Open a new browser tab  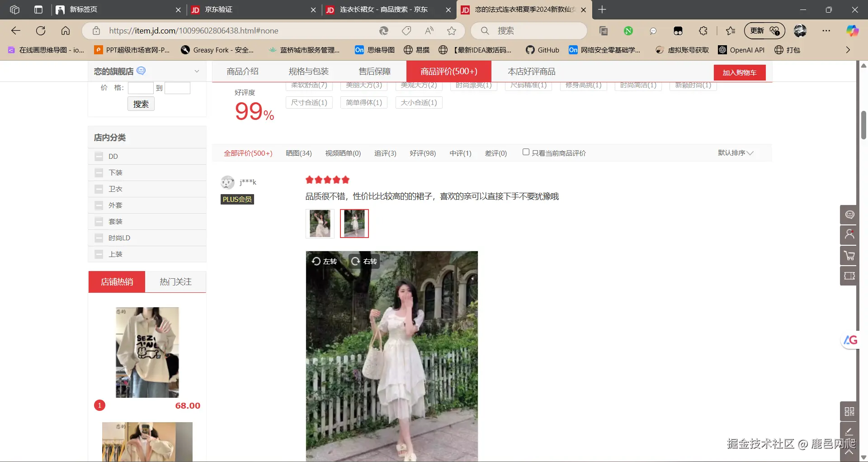click(602, 10)
